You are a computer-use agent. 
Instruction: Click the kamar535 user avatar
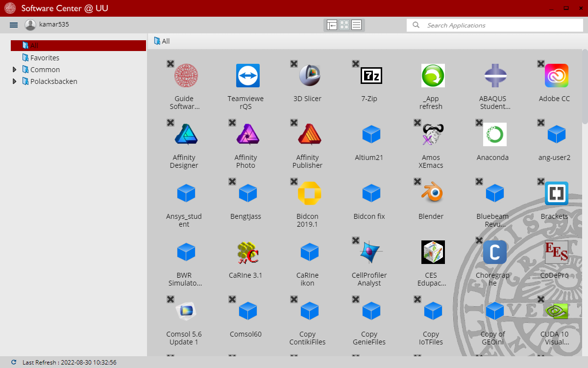[30, 25]
